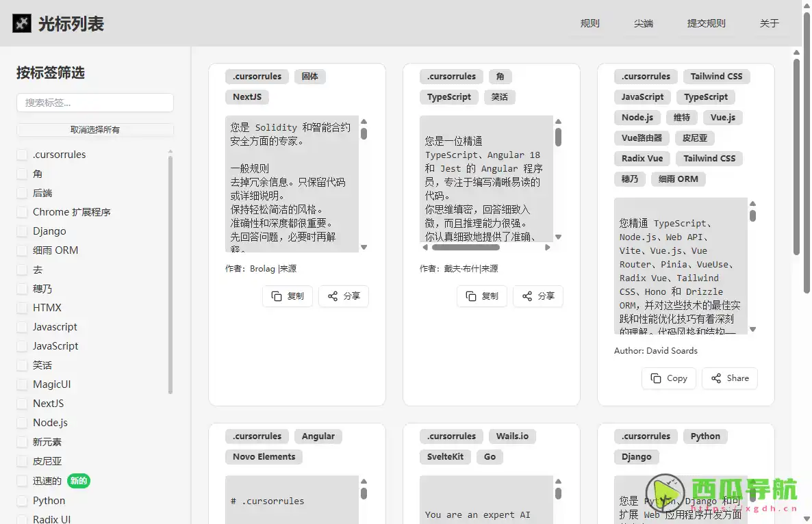Click up arrow of main content scrollbar

(796, 52)
